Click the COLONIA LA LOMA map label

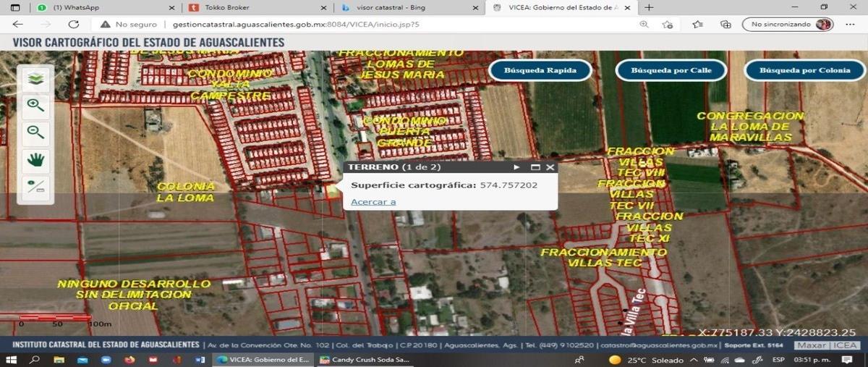186,192
